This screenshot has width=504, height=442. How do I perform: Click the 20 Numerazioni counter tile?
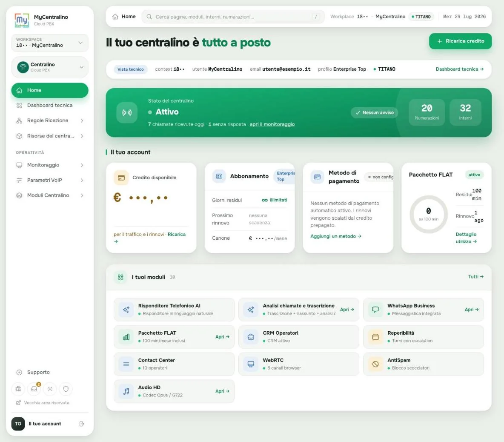pyautogui.click(x=427, y=112)
